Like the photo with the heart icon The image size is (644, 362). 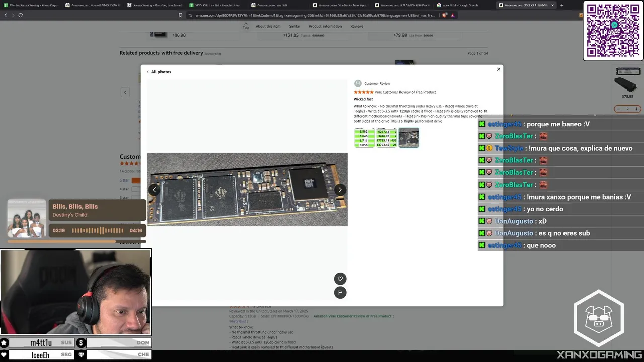pyautogui.click(x=340, y=279)
